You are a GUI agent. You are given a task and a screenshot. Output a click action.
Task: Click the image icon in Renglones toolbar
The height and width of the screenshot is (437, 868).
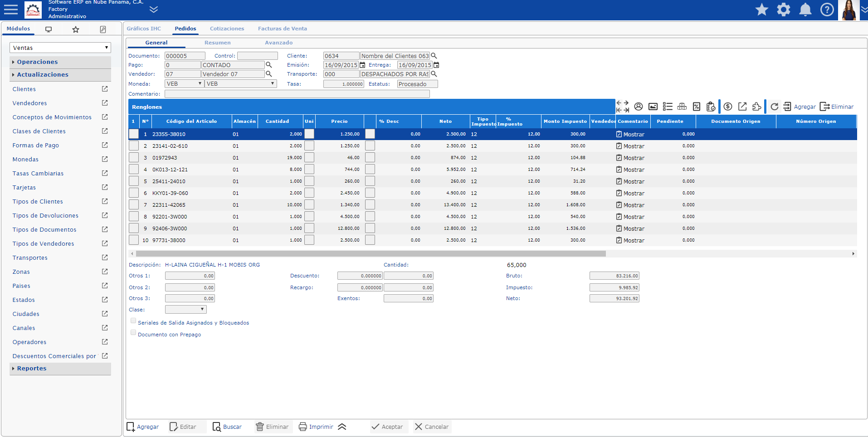point(653,107)
